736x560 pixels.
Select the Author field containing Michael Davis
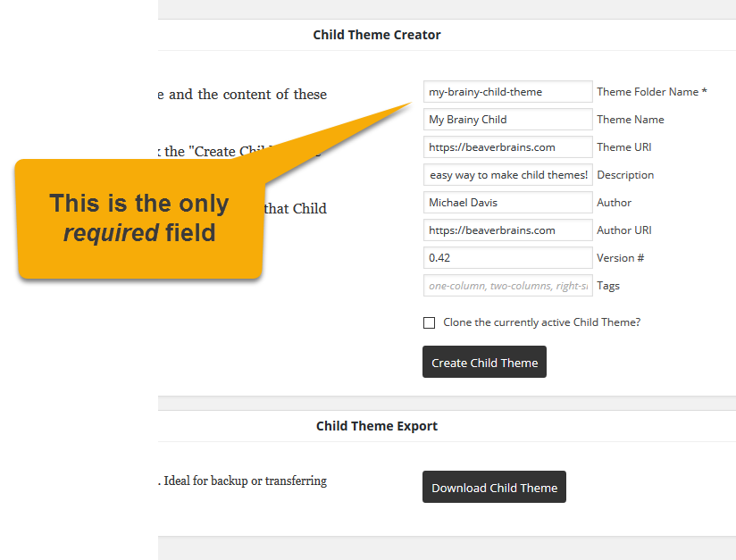click(x=507, y=203)
